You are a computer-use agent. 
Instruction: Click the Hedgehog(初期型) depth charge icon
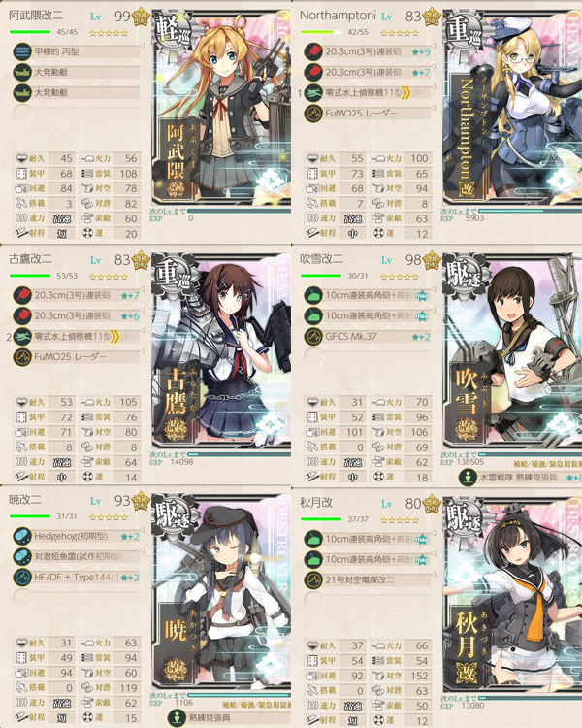21,536
